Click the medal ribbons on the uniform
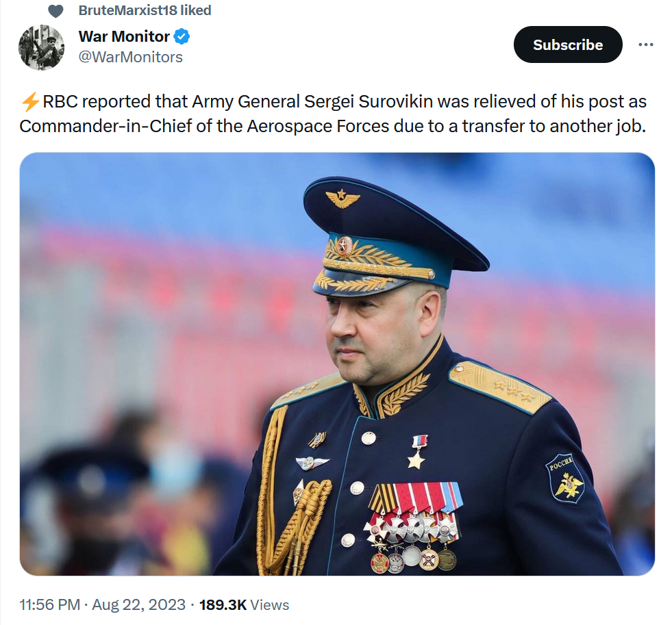Image resolution: width=672 pixels, height=625 pixels. pos(416,497)
